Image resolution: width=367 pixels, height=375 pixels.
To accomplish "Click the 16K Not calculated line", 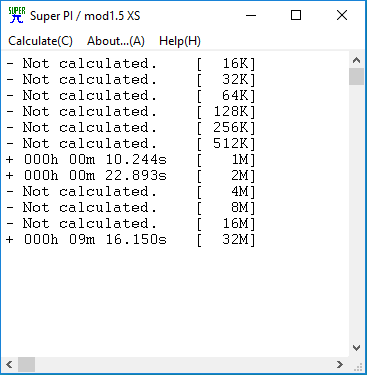I will pyautogui.click(x=131, y=64).
